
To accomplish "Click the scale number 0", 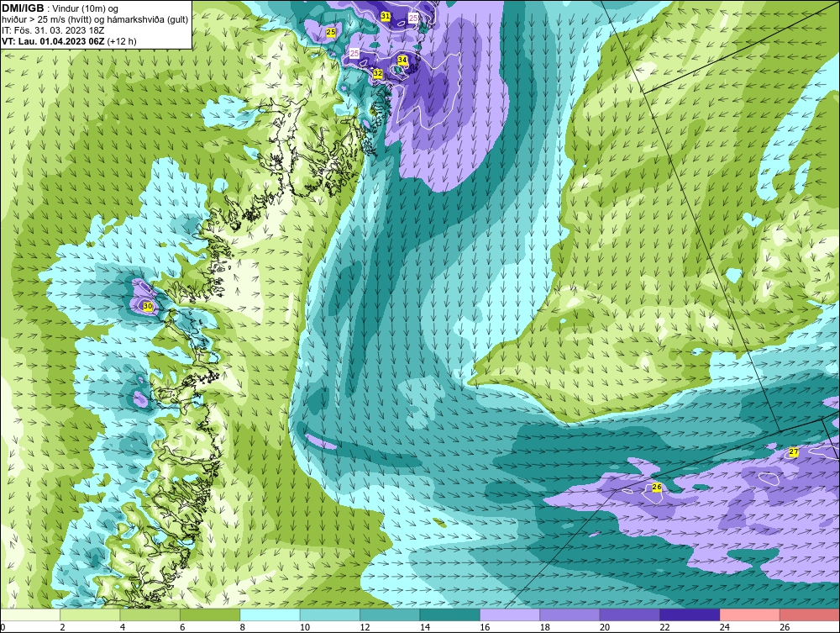I will tap(3, 627).
